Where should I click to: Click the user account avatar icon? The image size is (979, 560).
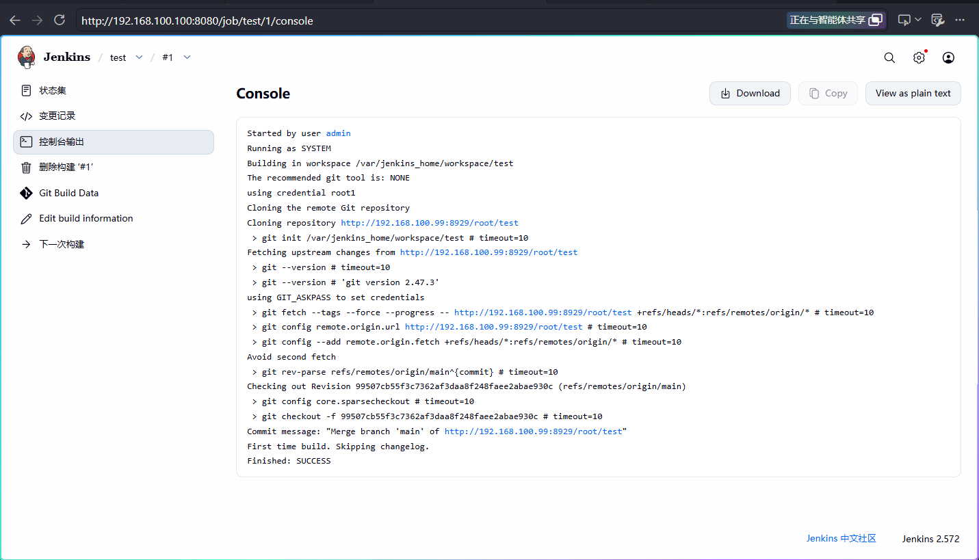tap(948, 57)
